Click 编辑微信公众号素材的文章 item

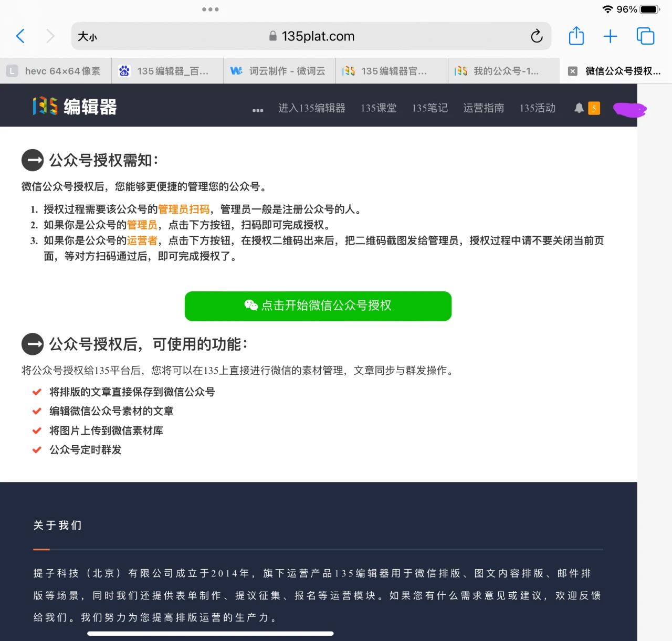pyautogui.click(x=111, y=411)
